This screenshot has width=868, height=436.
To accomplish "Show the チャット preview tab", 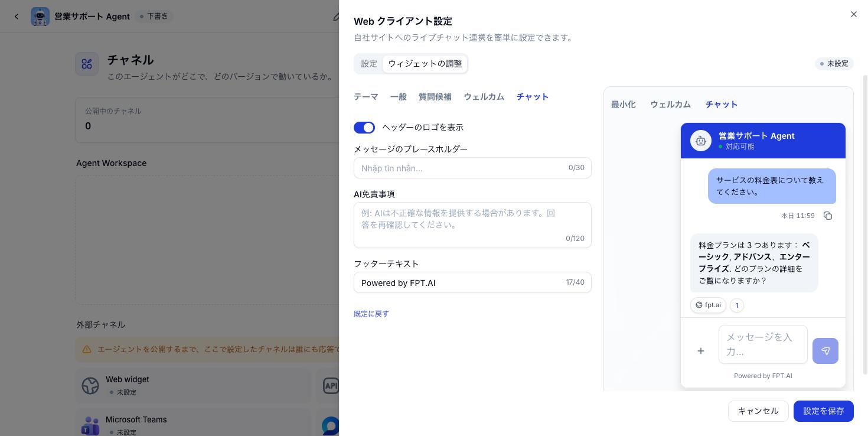I will [722, 104].
